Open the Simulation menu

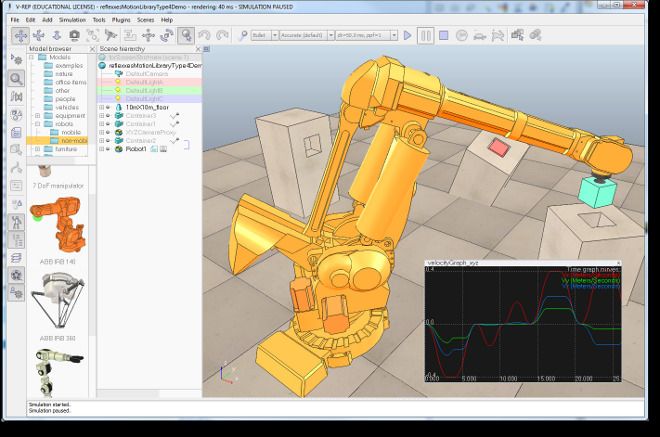pos(71,19)
